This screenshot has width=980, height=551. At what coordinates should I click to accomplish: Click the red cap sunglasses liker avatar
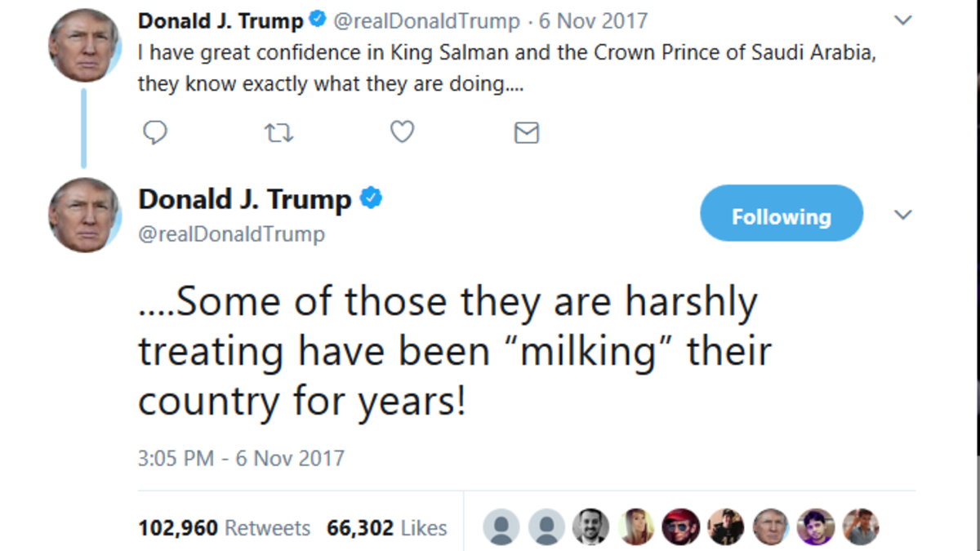[x=680, y=527]
